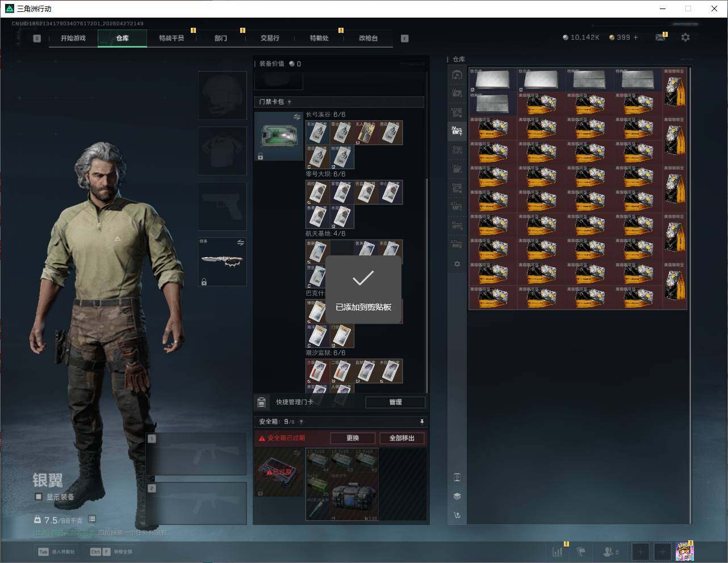Click the 更换 button for safe box
The image size is (728, 563).
tap(353, 438)
